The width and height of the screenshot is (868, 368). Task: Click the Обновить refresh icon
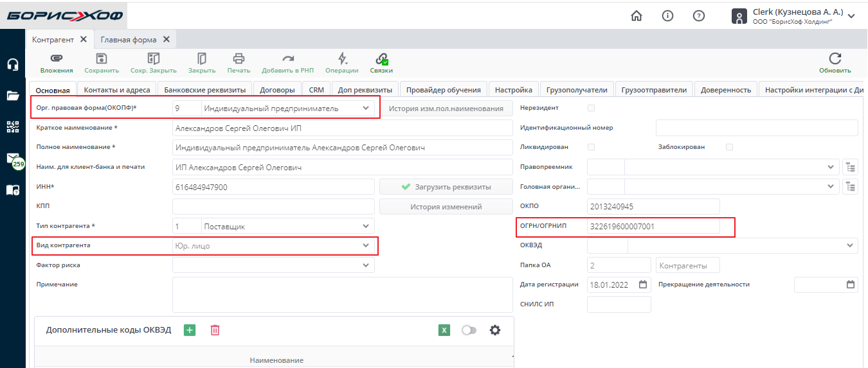[835, 58]
